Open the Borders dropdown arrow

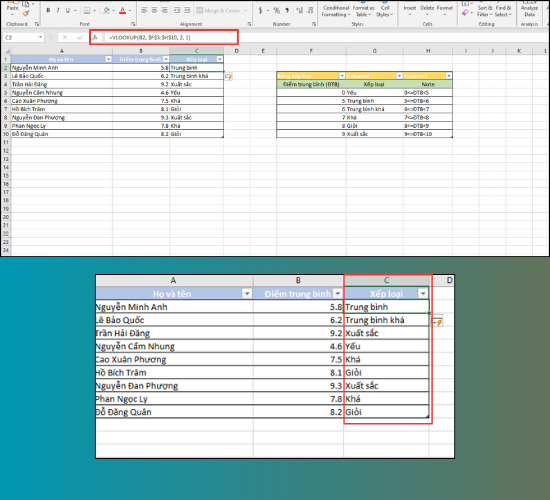[x=94, y=11]
